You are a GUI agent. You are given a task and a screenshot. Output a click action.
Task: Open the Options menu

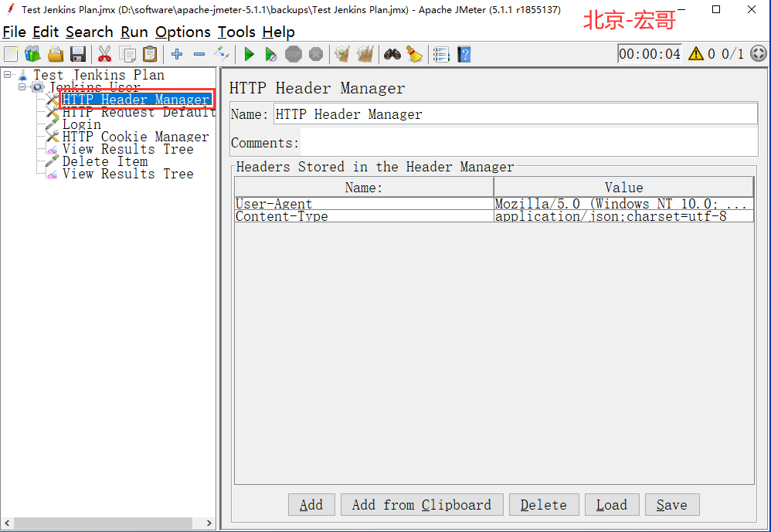click(183, 32)
